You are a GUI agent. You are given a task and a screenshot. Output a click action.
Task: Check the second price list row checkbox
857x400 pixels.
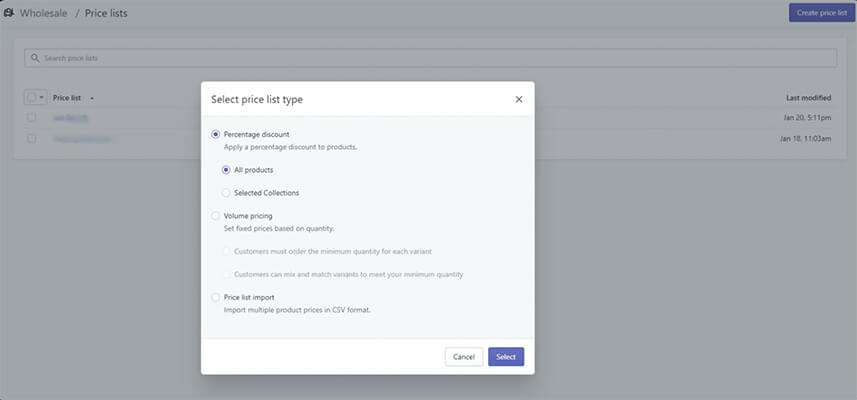click(32, 139)
